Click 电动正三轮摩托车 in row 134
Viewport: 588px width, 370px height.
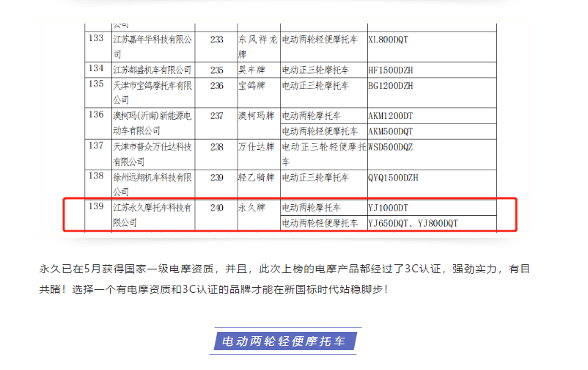click(x=315, y=70)
